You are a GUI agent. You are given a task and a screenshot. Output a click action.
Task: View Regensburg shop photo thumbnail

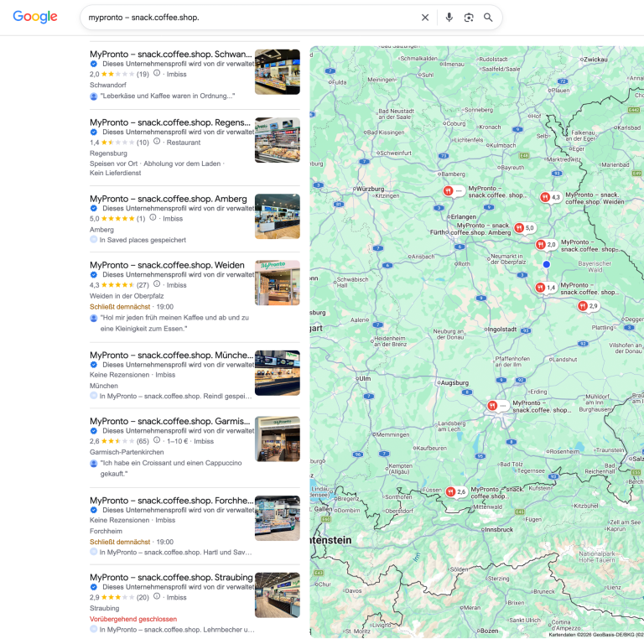278,140
